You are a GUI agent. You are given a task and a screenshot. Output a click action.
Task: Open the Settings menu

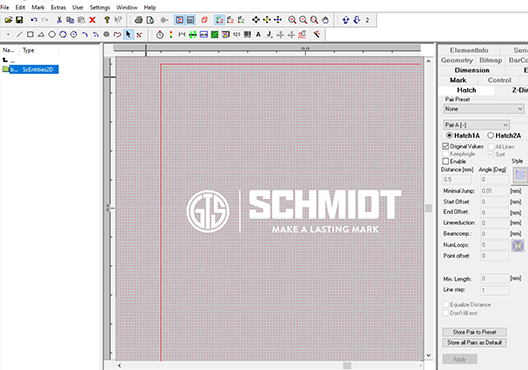coord(100,7)
